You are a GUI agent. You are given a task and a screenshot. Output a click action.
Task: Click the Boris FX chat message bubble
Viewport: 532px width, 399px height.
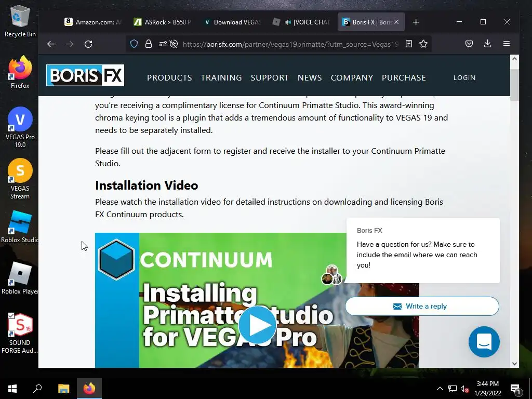tap(423, 250)
